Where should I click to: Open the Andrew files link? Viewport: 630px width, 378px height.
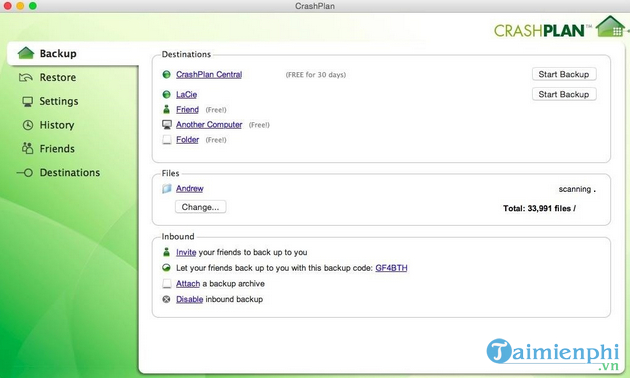pyautogui.click(x=190, y=188)
